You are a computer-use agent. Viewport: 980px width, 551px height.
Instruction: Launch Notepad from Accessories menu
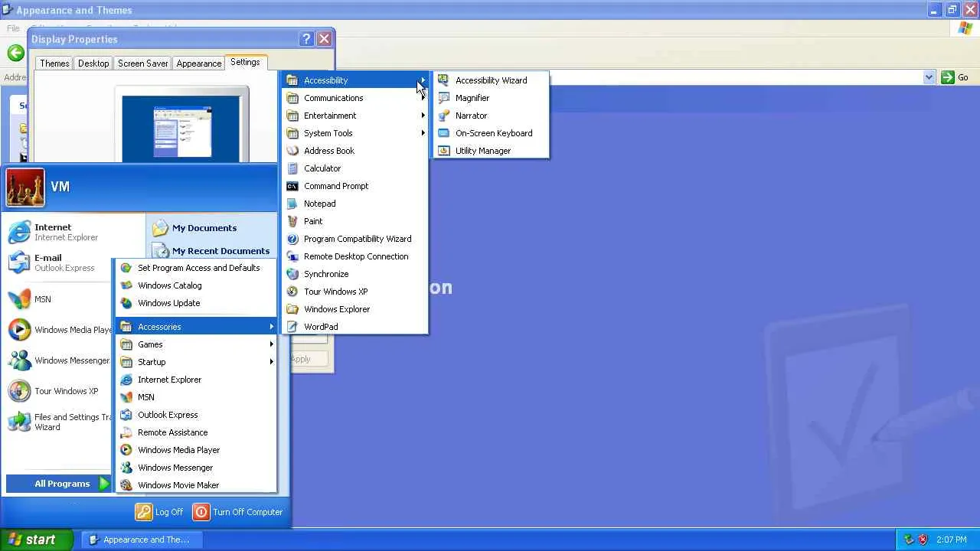[354, 204]
